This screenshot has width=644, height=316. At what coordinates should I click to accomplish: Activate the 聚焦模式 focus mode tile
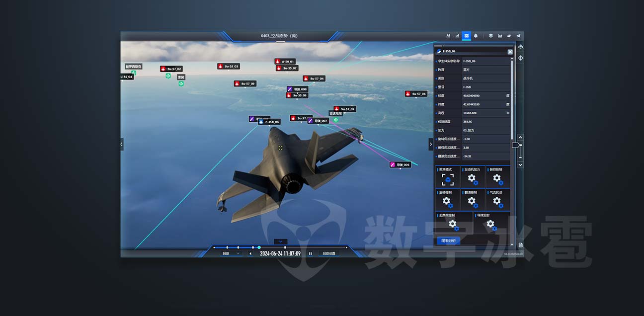447,177
